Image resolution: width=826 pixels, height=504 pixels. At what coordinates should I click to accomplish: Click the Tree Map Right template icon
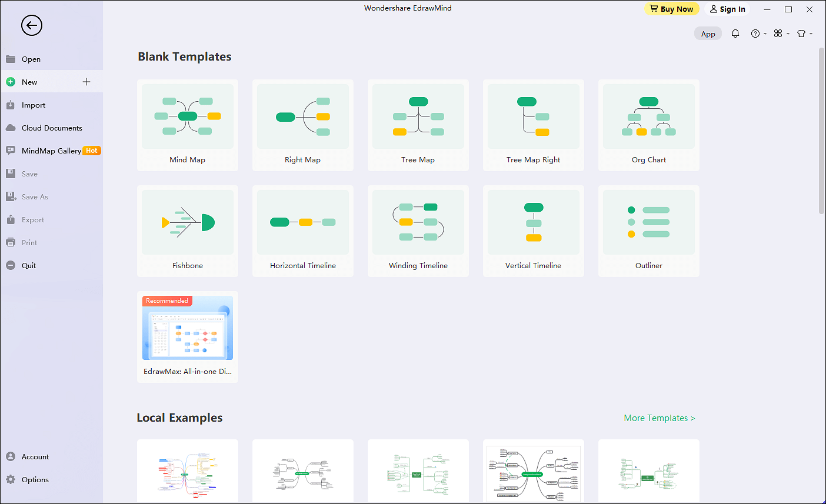pyautogui.click(x=534, y=116)
